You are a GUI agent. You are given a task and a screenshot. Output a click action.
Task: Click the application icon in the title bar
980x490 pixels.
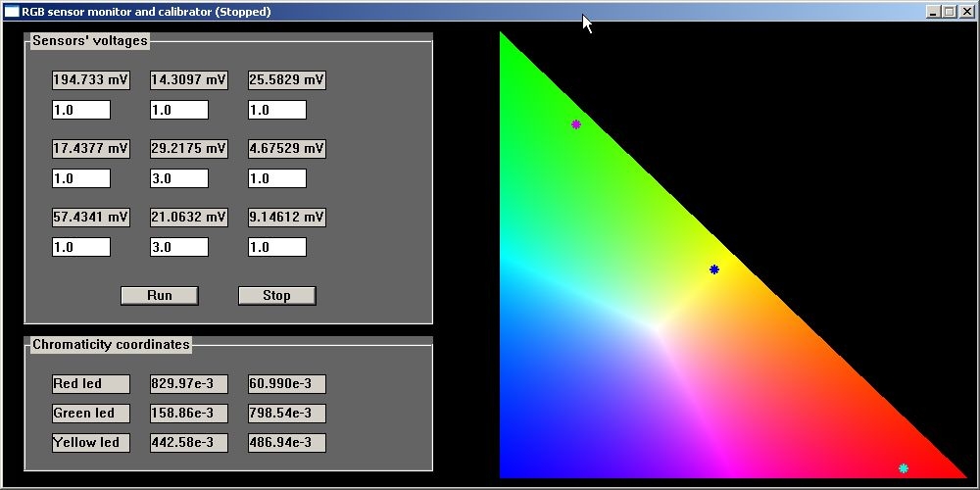click(x=12, y=12)
